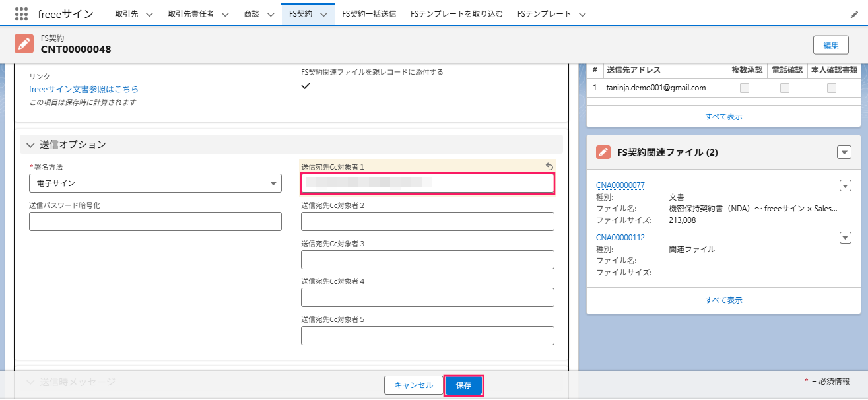Viewport: 868px width, 400px height.
Task: Focus the 送信宛先Cc対象者 2 input field
Action: point(428,222)
